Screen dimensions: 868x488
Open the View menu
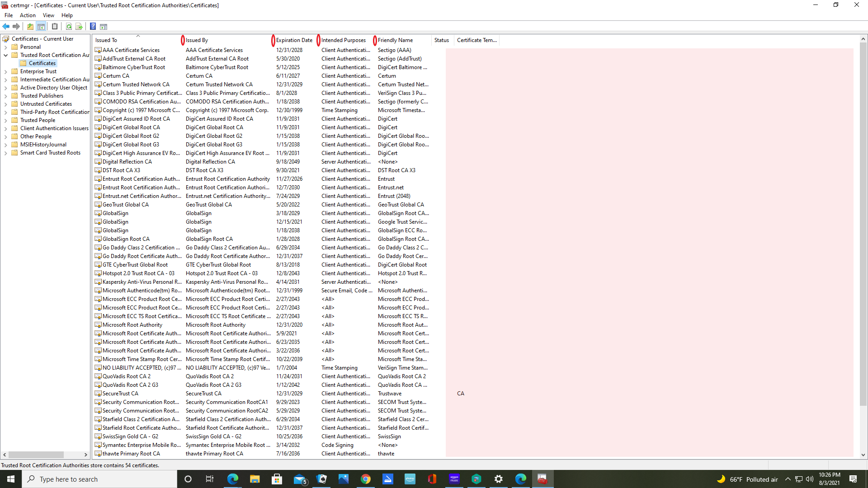[48, 15]
